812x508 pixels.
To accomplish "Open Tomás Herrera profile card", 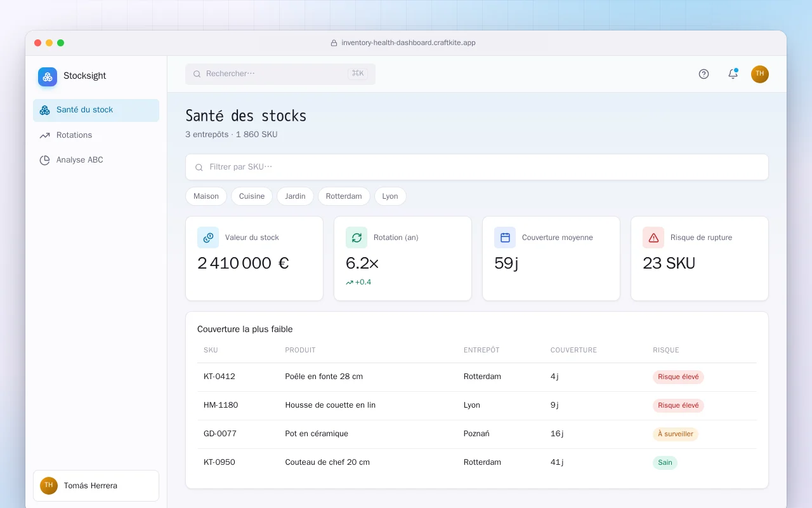I will coord(96,486).
